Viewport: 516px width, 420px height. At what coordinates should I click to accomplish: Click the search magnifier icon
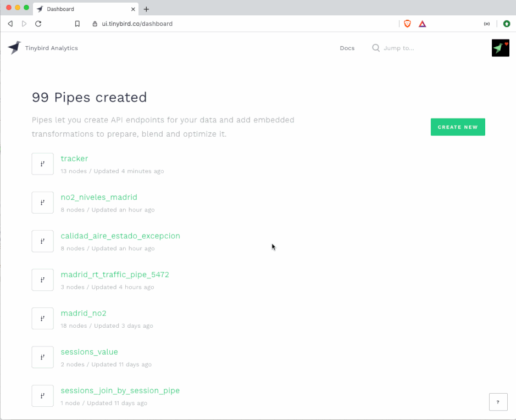(x=376, y=48)
